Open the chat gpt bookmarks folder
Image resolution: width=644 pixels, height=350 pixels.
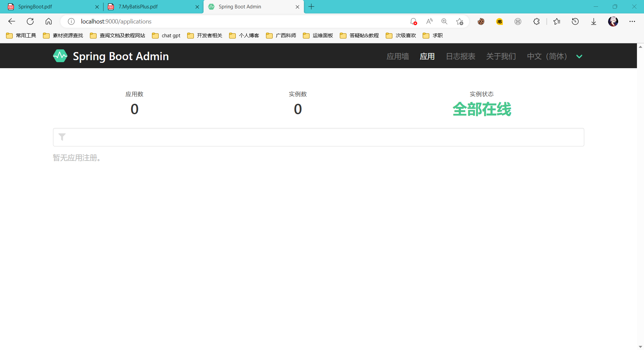pos(166,36)
